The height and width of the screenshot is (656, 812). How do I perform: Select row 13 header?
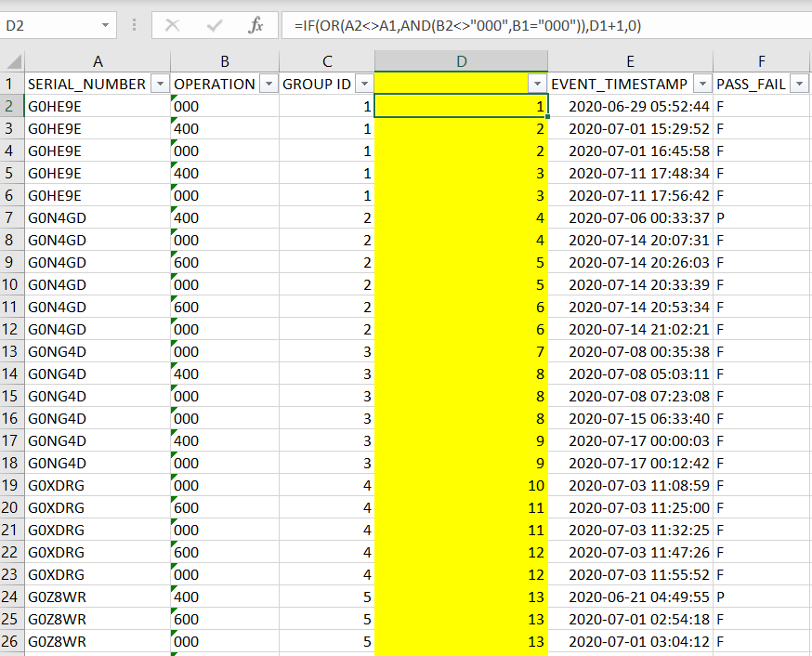click(12, 351)
